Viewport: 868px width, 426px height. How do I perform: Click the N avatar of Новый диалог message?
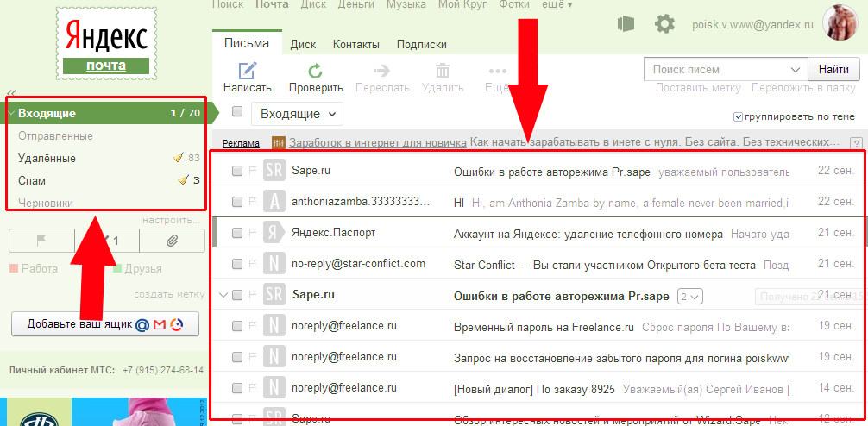[x=274, y=388]
